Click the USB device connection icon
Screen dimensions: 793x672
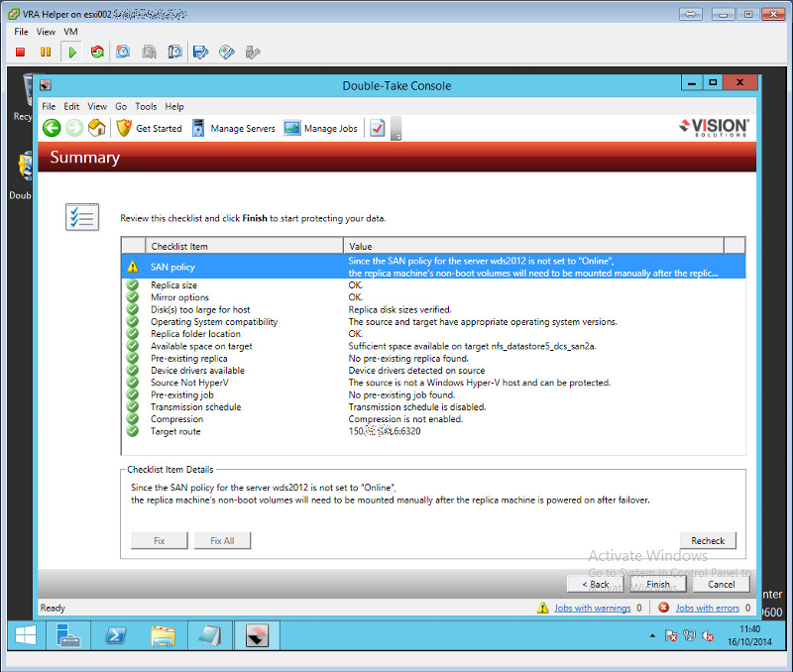(253, 53)
